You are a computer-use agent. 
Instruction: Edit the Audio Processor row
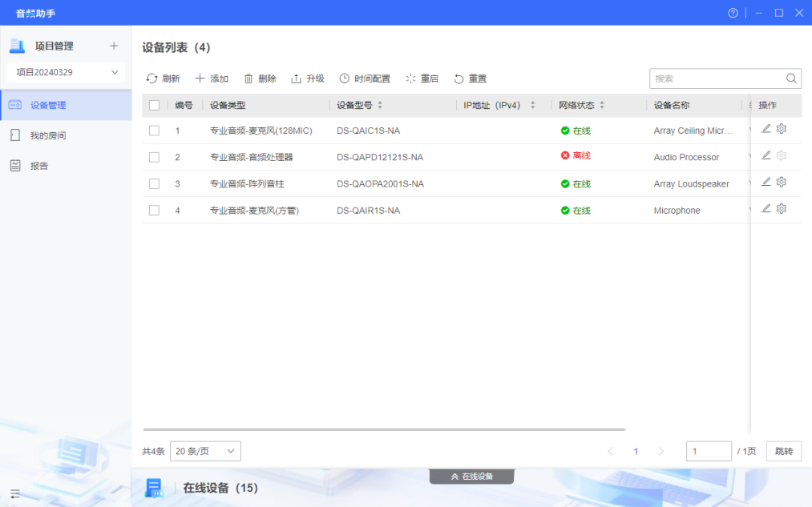pyautogui.click(x=766, y=155)
